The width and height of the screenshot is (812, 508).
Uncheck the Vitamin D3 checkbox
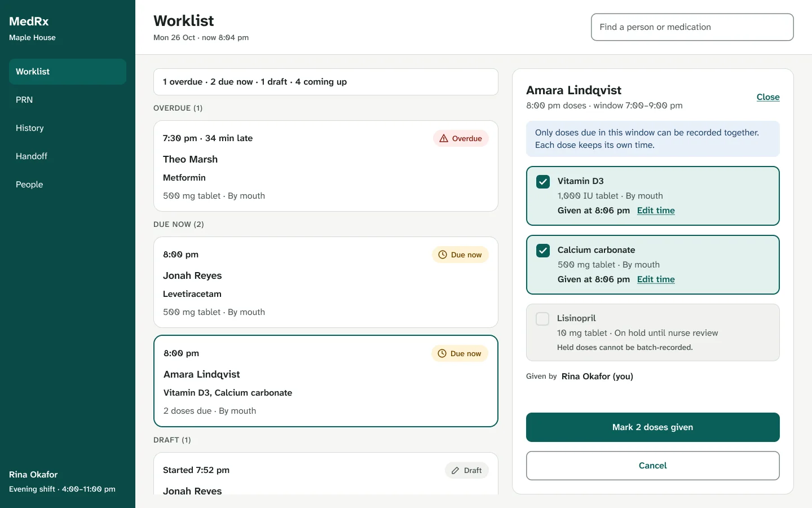[x=543, y=182]
